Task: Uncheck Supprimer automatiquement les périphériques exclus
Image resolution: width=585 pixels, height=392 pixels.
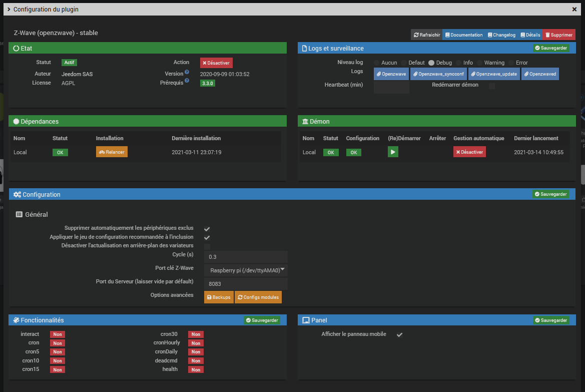Action: [207, 229]
